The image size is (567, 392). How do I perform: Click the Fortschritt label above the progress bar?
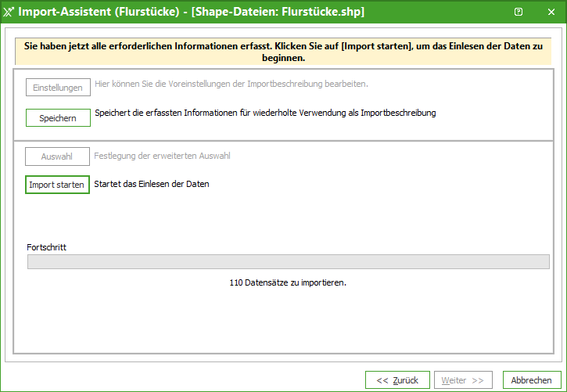[46, 247]
